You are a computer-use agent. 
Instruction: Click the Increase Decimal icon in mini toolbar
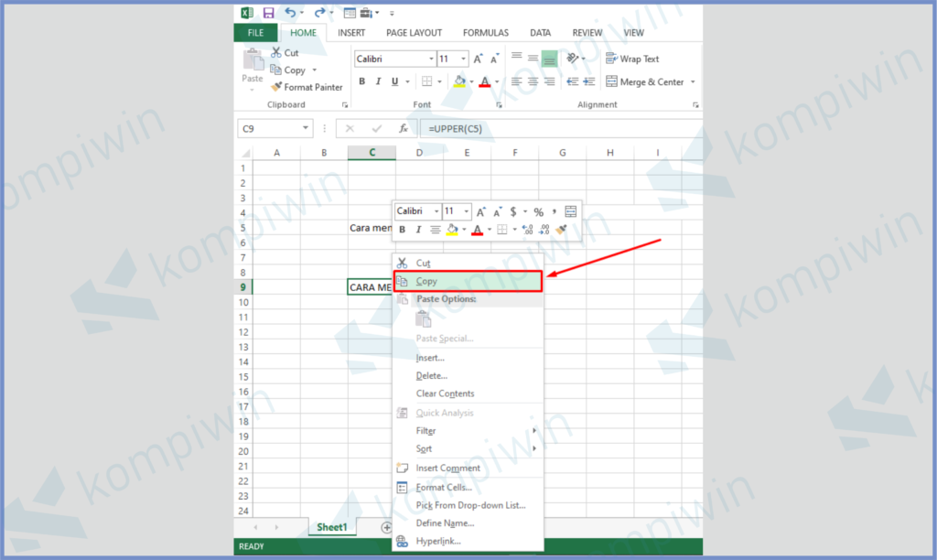tap(527, 230)
